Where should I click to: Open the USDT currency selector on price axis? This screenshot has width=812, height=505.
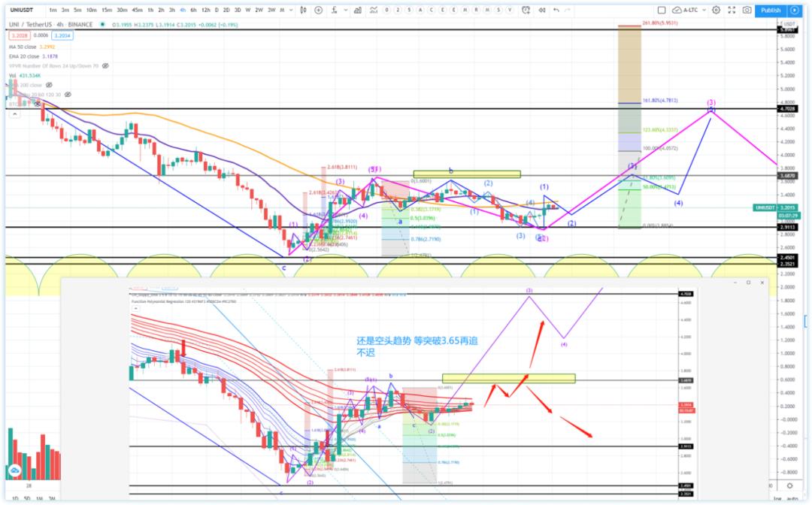coord(789,24)
